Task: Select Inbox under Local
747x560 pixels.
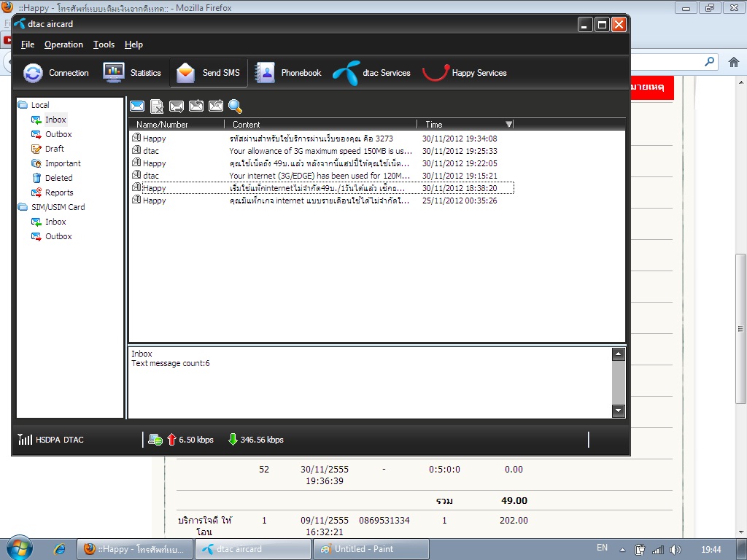Action: click(49, 120)
